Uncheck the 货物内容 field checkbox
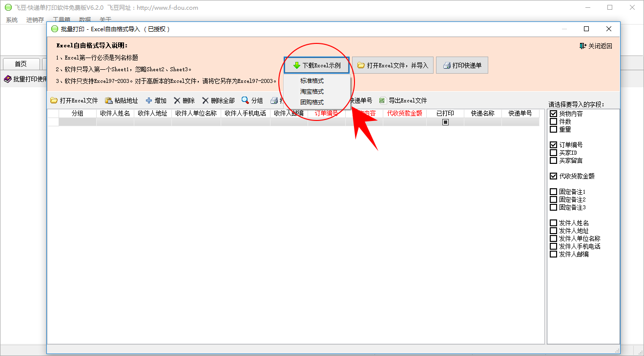 (x=553, y=114)
